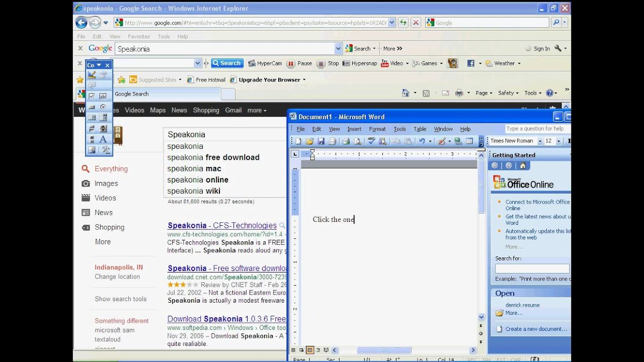644x362 pixels.
Task: Click the Insert Hyperlink globe icon in Word
Action: [458, 141]
